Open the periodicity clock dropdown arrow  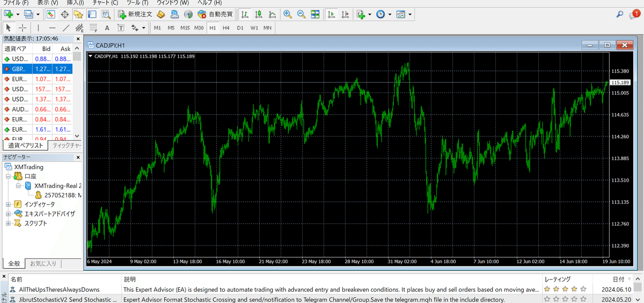click(390, 14)
